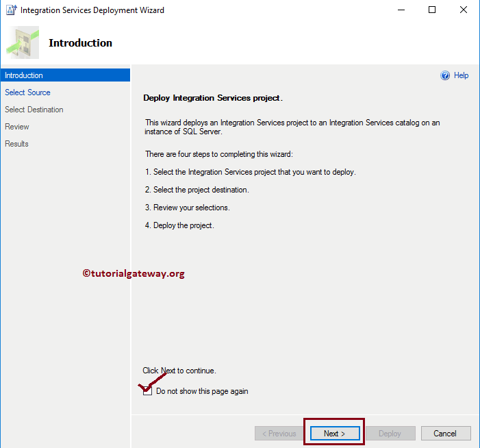Close the Deployment Wizard window

pyautogui.click(x=463, y=10)
